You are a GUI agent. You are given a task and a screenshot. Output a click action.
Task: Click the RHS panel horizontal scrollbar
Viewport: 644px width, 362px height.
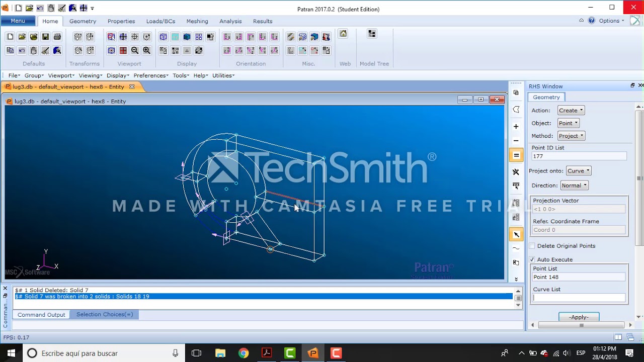point(581,325)
